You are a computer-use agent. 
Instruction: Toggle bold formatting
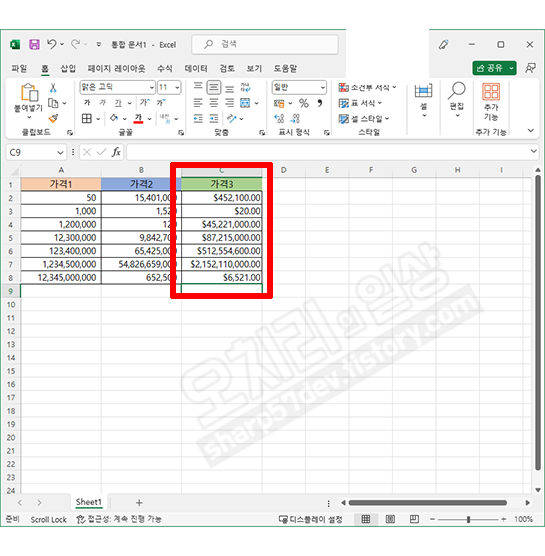[x=87, y=103]
